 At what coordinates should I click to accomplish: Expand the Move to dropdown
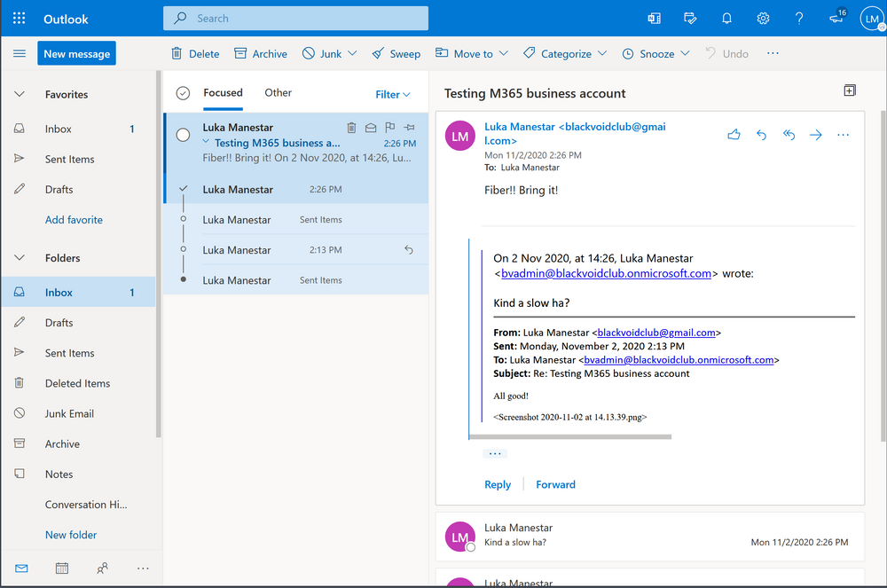click(x=472, y=54)
